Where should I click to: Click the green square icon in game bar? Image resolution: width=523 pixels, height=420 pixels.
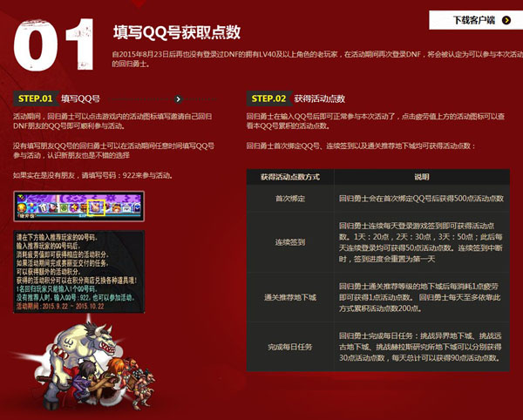pos(64,208)
